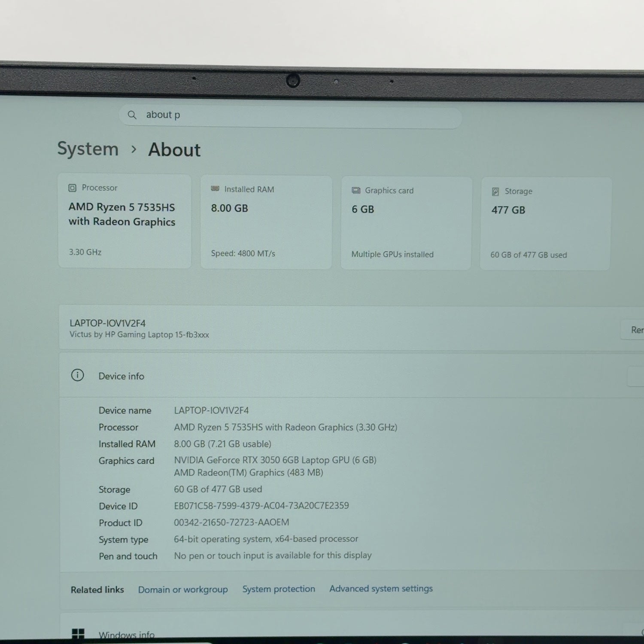Select the "No pen or touch input" value
The height and width of the screenshot is (644, 644).
coord(273,556)
